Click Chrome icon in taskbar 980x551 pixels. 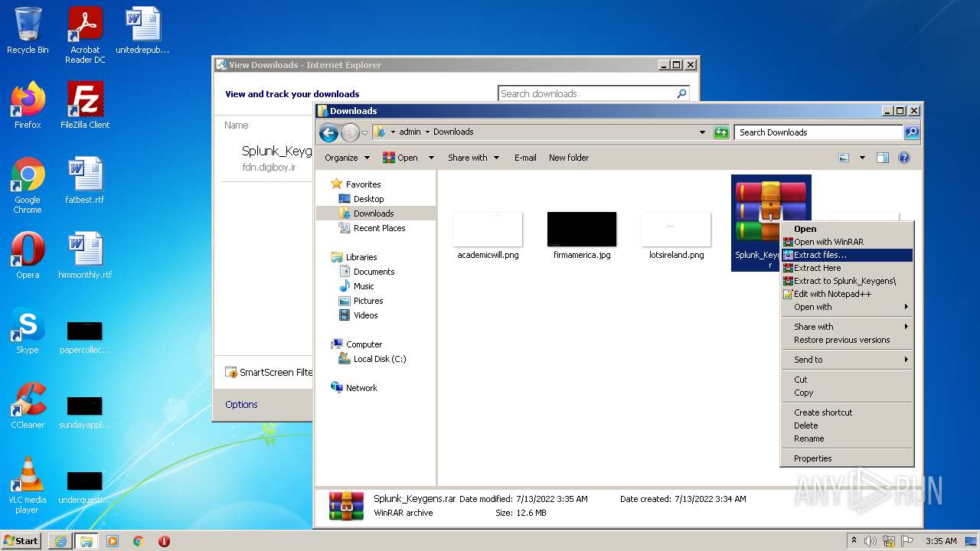point(139,541)
